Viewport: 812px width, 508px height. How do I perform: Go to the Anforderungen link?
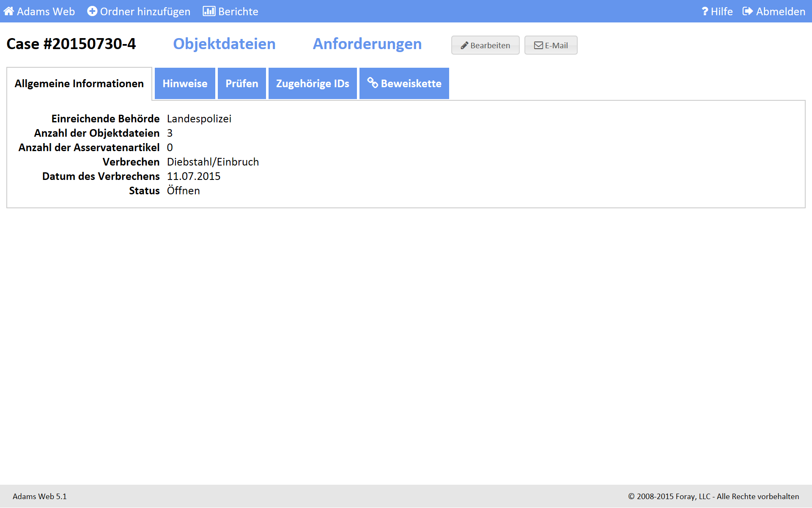[367, 44]
